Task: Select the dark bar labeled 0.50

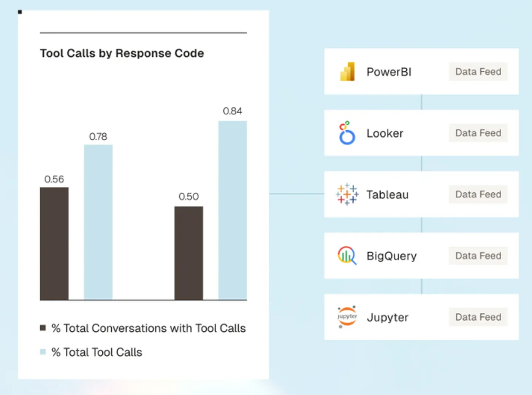Action: click(x=188, y=253)
